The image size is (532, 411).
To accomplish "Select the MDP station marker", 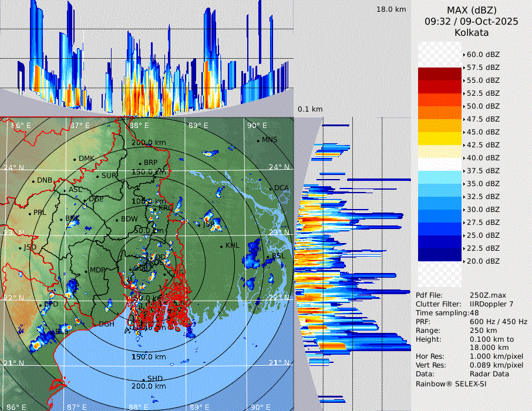I will tap(86, 271).
